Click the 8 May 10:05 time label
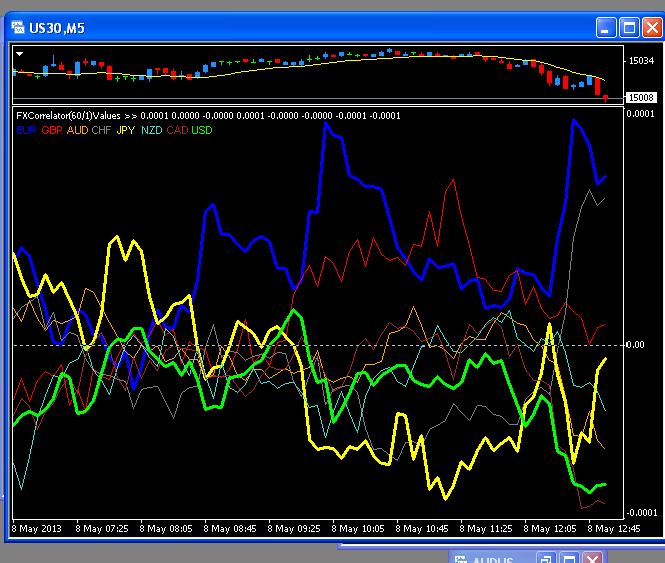This screenshot has width=665, height=563. [358, 529]
